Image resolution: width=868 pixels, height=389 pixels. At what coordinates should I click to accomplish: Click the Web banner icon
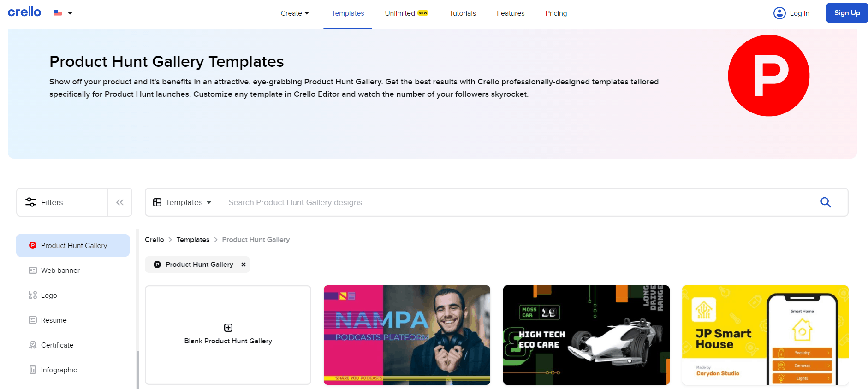tap(33, 271)
